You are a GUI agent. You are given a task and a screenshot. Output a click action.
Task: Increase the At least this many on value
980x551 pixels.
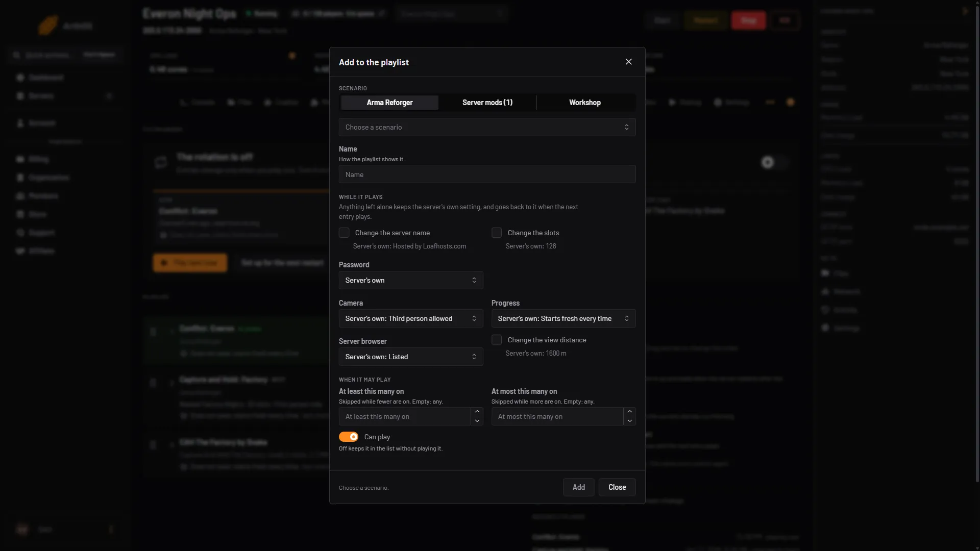(477, 412)
